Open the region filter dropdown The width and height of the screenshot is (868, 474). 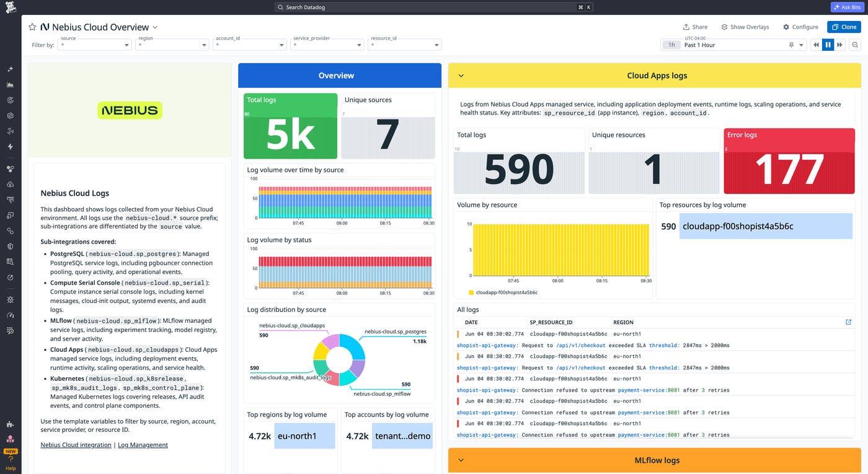click(172, 45)
